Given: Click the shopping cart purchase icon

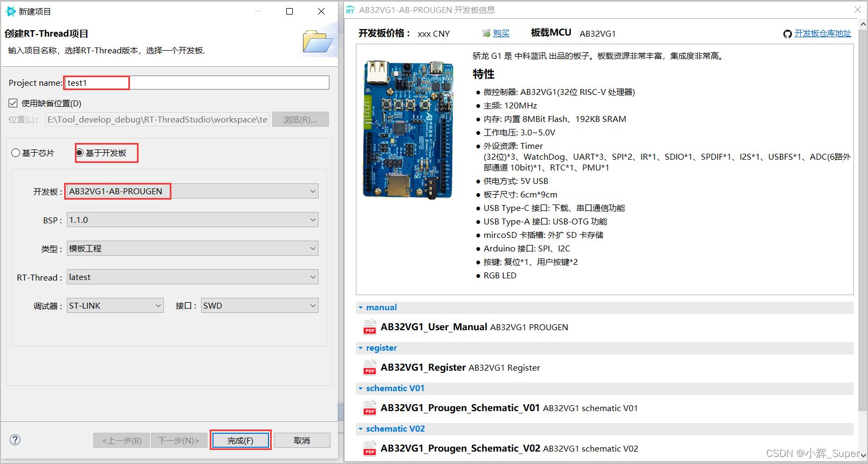Looking at the screenshot, I should pyautogui.click(x=486, y=33).
